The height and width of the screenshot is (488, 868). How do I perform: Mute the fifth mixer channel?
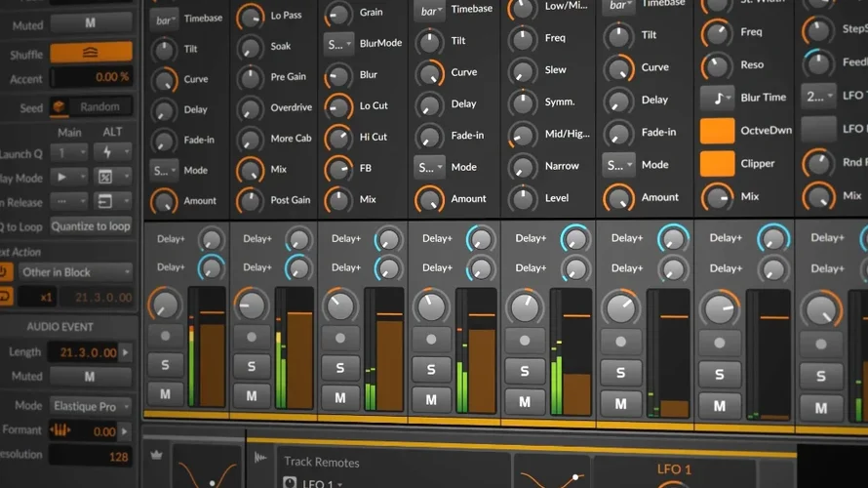pos(525,401)
